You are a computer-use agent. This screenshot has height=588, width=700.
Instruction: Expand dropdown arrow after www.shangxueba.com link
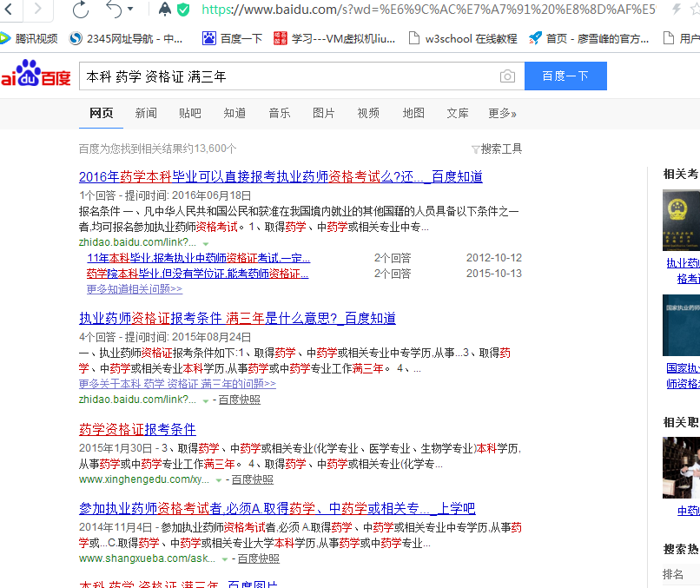click(x=225, y=559)
